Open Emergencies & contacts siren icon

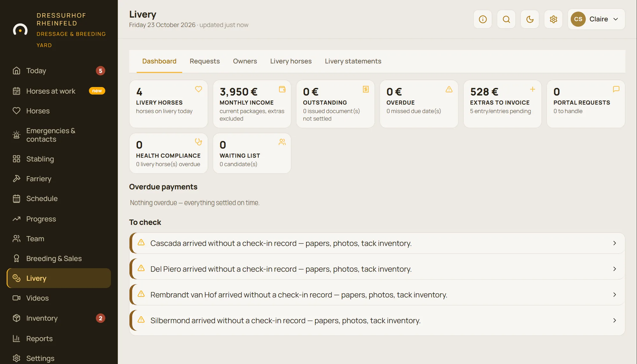(17, 135)
